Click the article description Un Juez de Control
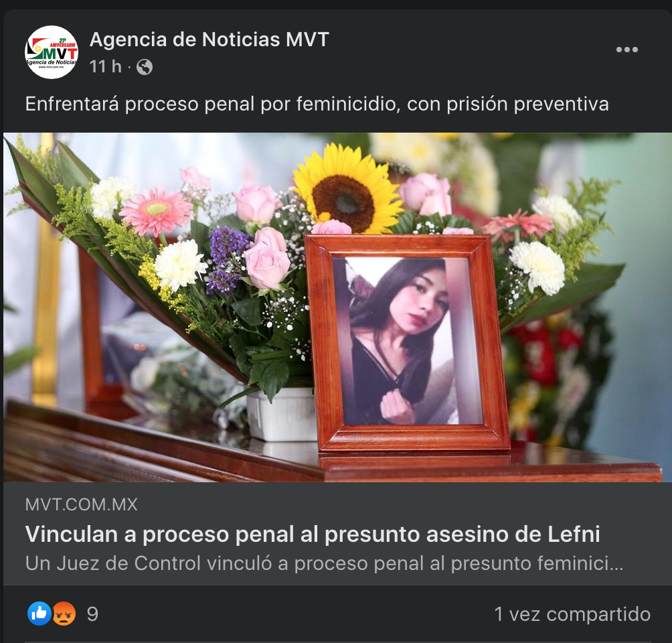Image resolution: width=672 pixels, height=643 pixels. click(x=324, y=564)
